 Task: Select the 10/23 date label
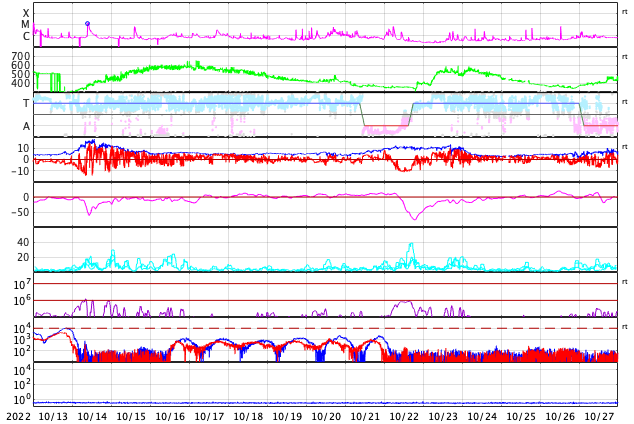pos(443,416)
